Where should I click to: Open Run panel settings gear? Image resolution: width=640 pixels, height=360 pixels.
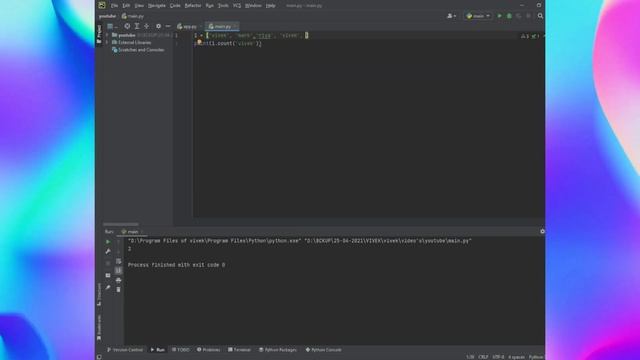click(542, 231)
